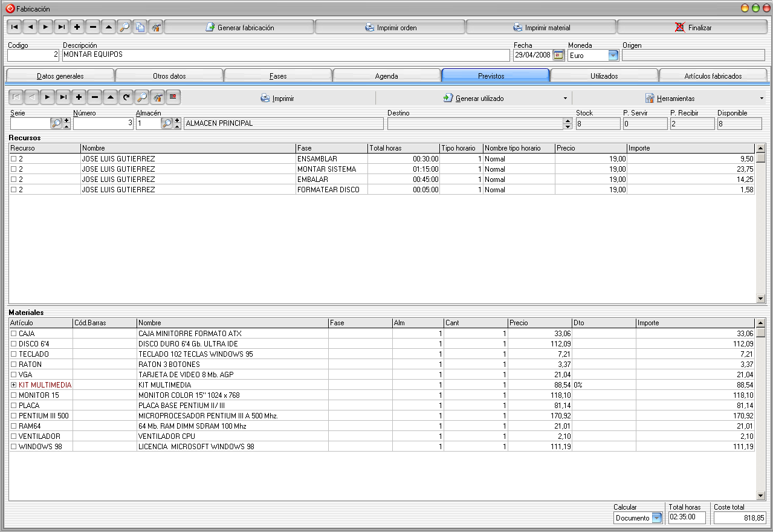Open the Calcular Documento dropdown
This screenshot has width=773, height=532.
coord(656,518)
